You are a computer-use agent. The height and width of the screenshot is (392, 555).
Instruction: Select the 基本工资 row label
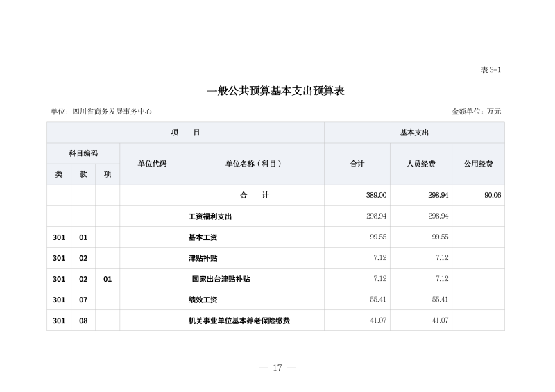pos(203,237)
